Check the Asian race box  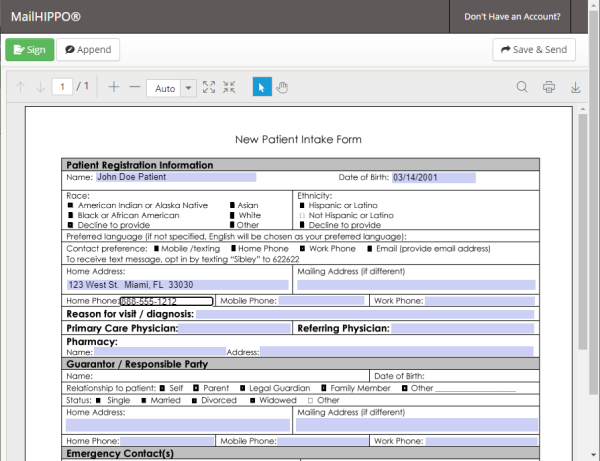click(232, 205)
